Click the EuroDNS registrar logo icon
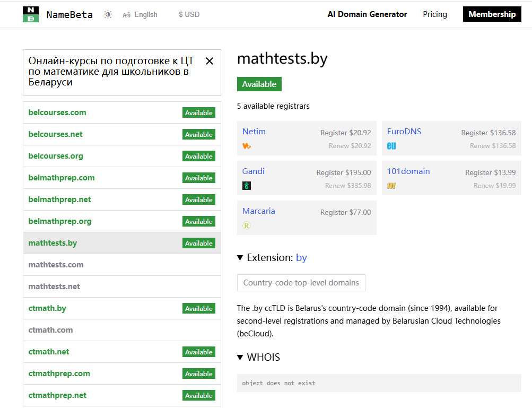Image resolution: width=532 pixels, height=408 pixels. pos(391,146)
